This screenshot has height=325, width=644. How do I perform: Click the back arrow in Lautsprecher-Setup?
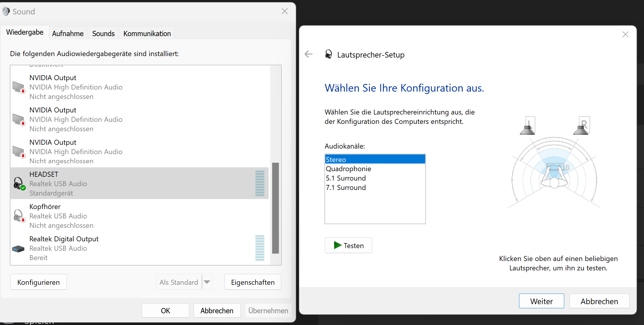[309, 54]
